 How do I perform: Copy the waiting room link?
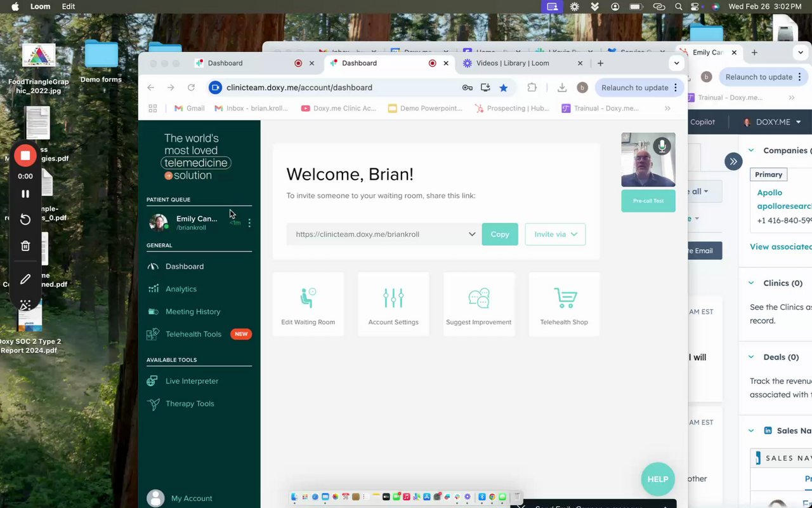pos(500,234)
